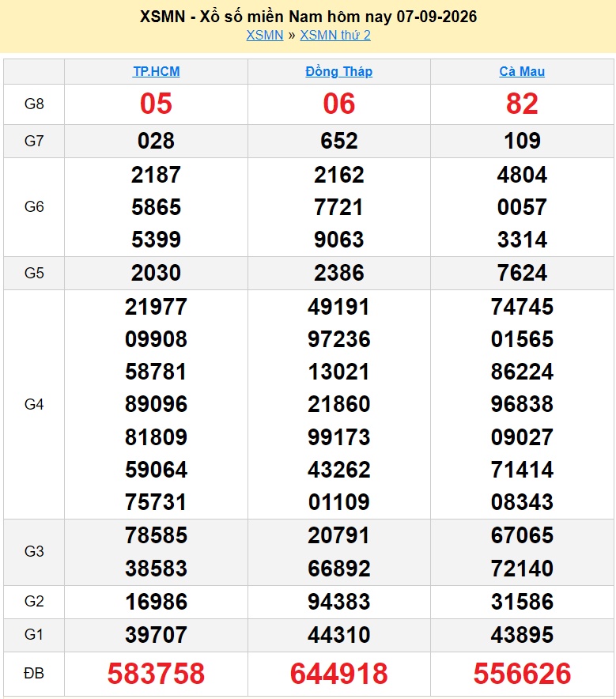Click G3 number 20791
This screenshot has height=699, width=616.
(338, 535)
